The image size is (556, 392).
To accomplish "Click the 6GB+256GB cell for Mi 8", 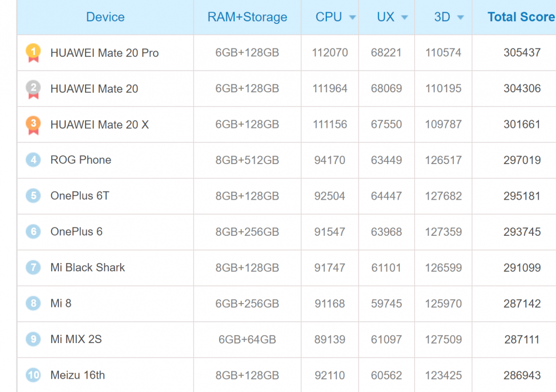I will coord(247,303).
